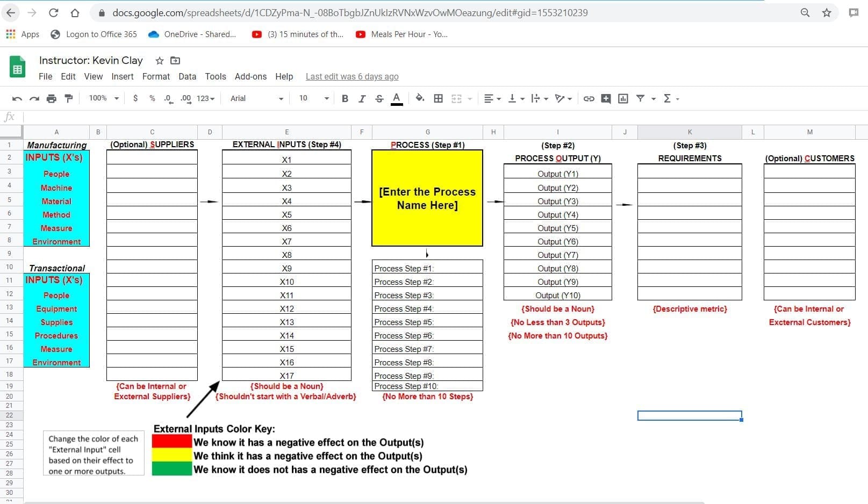Screen dimensions: 868x504
Task: Click the Borders icon
Action: 439,98
